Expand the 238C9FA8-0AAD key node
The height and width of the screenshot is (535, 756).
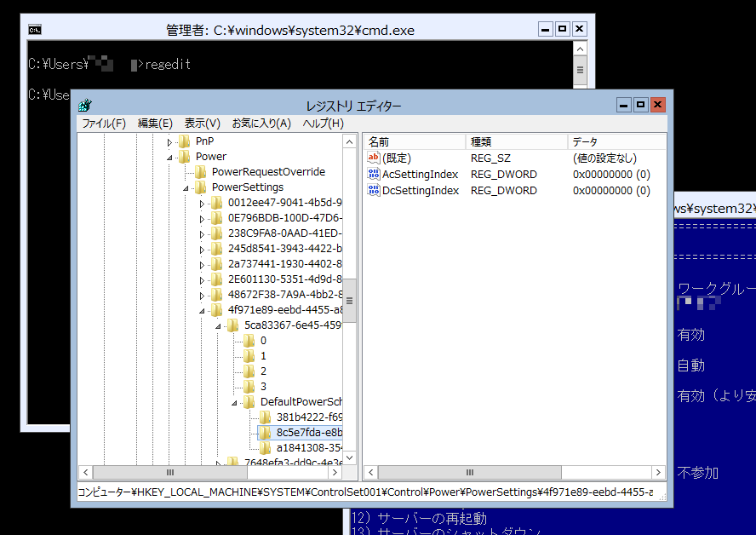[202, 234]
